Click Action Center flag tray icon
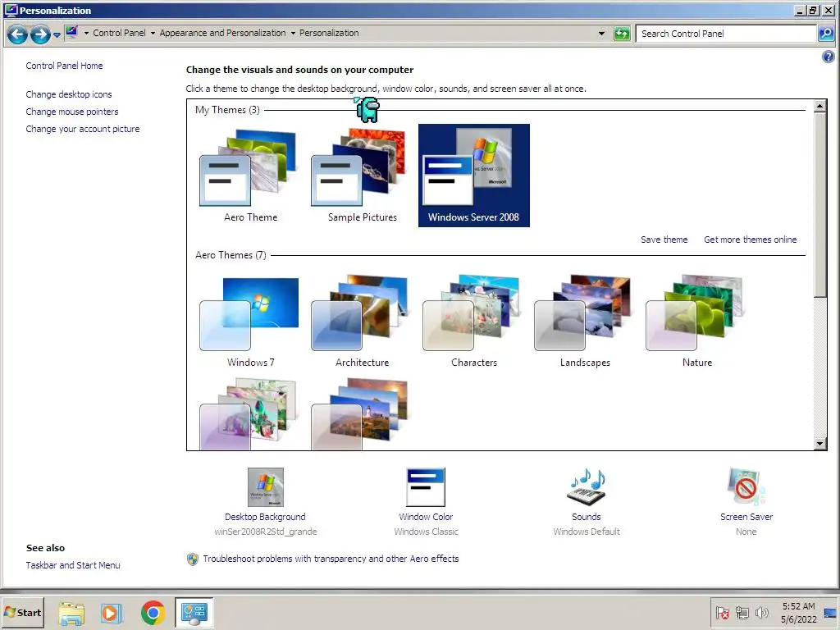Viewport: 840px width, 630px height. coord(722,613)
